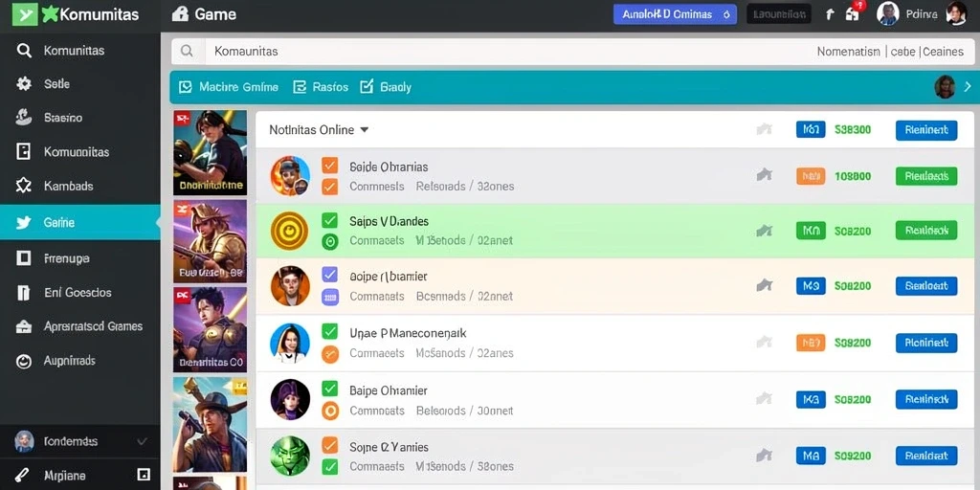Toggle the orange checkbox next to Seide Obrarias
The image size is (980, 490).
(329, 166)
